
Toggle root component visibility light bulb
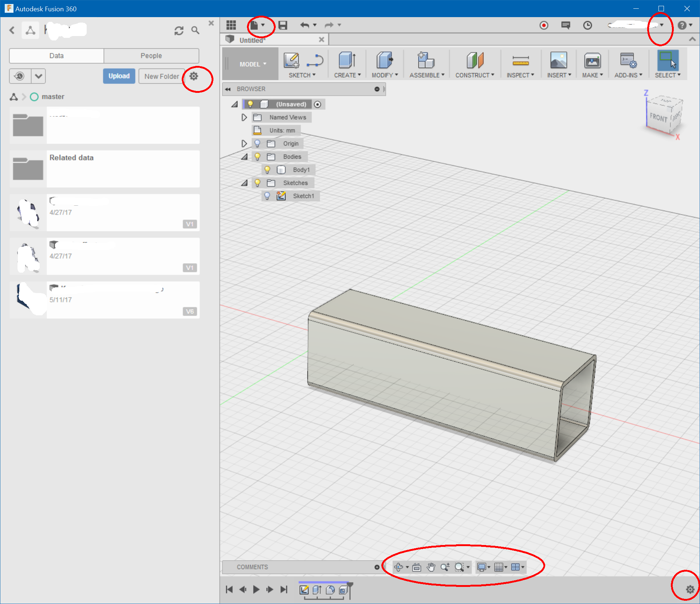click(250, 104)
